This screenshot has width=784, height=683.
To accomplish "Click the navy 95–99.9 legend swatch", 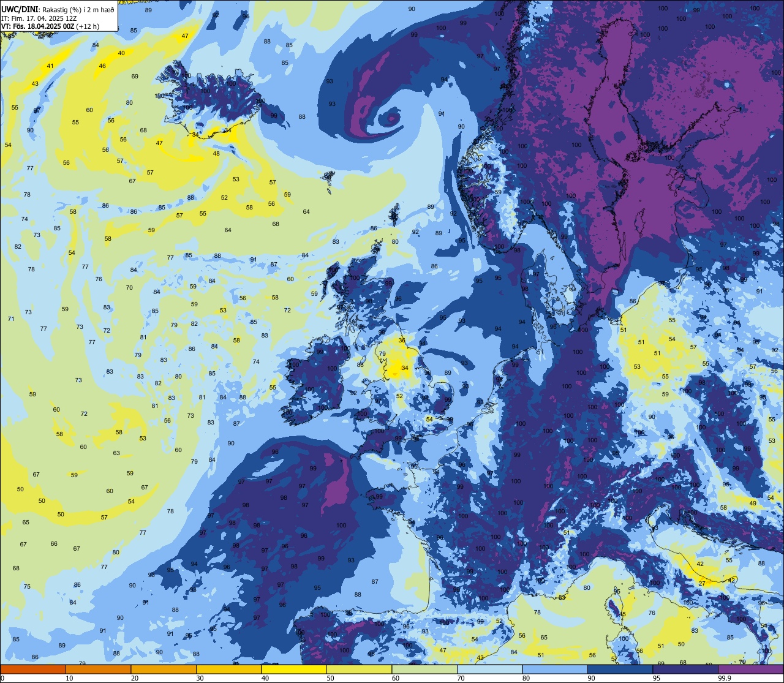I will [x=685, y=669].
